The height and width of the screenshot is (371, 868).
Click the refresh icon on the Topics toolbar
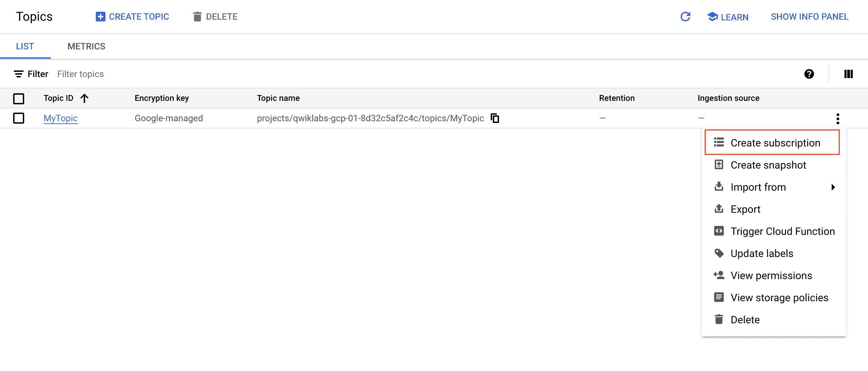(685, 16)
